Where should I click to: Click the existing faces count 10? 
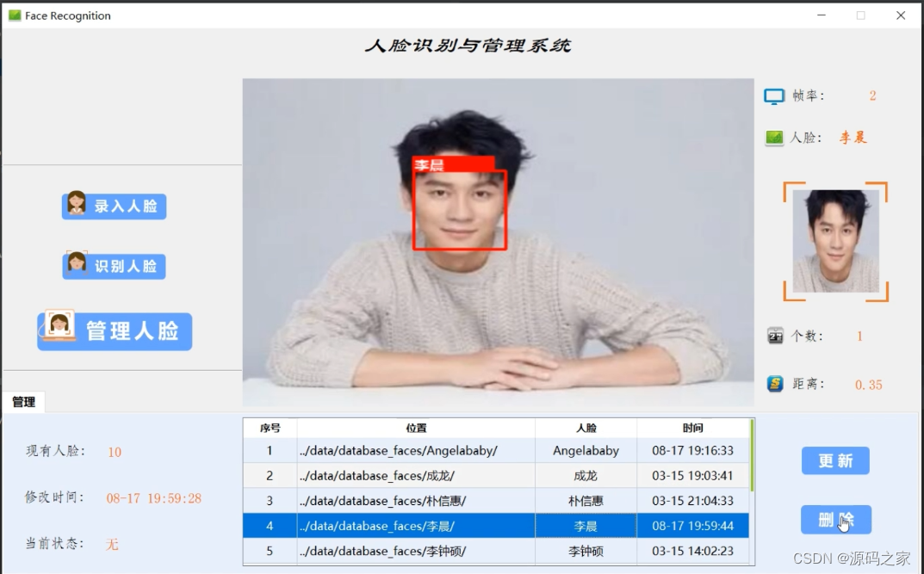pos(115,452)
